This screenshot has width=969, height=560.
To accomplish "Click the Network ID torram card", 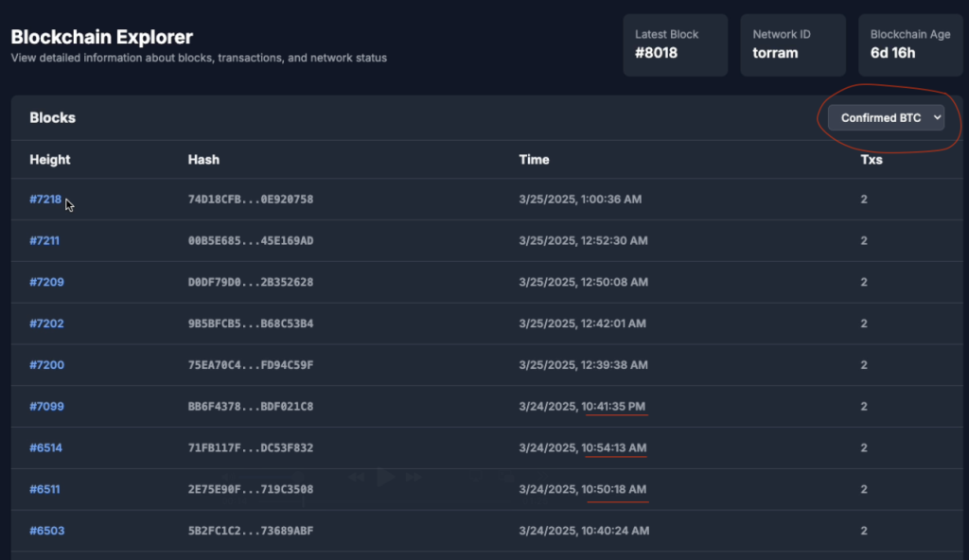I will (793, 45).
